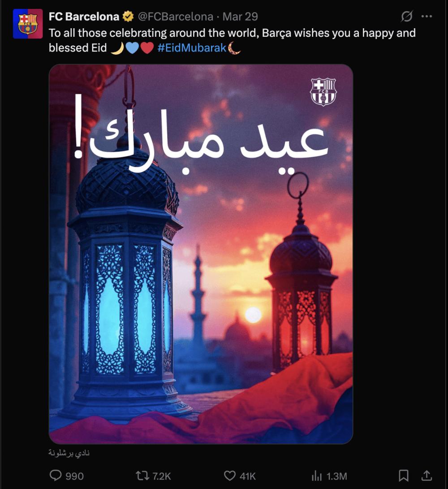Click the gold verified badge
Viewport: 448px width, 489px height.
point(128,17)
